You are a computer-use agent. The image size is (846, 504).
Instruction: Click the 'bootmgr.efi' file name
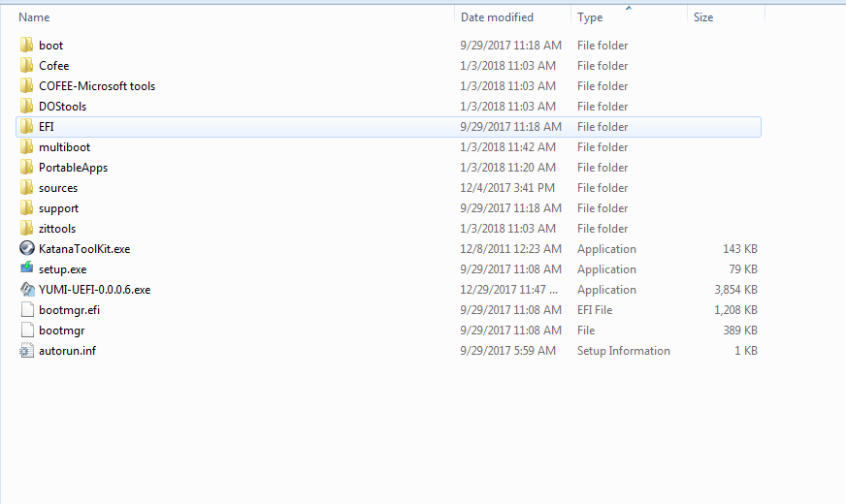click(69, 310)
